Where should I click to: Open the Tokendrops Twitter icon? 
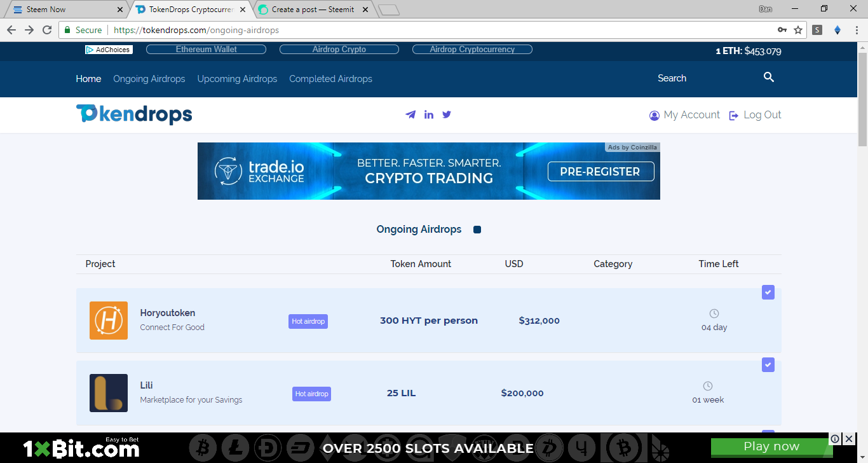pyautogui.click(x=447, y=114)
